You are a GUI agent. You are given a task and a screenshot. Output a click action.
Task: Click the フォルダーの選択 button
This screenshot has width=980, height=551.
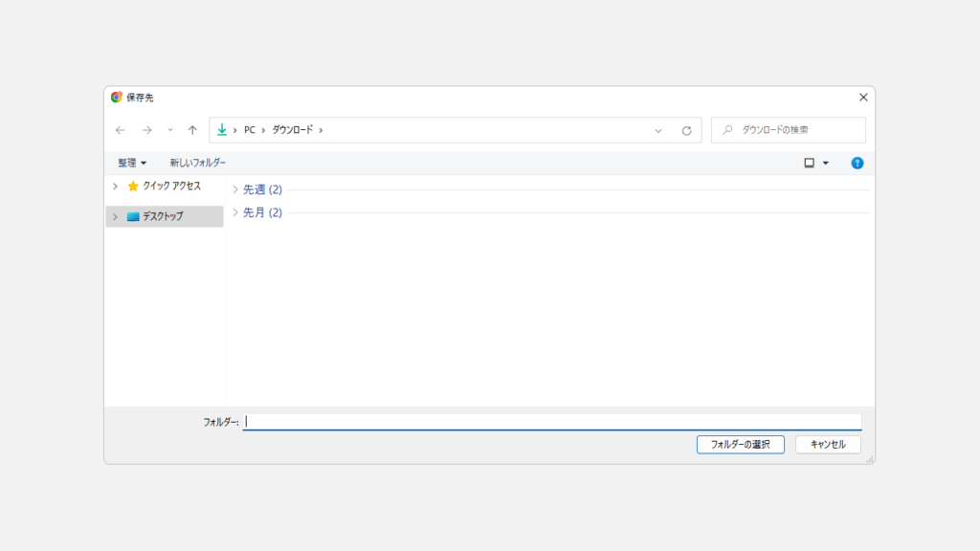(741, 445)
